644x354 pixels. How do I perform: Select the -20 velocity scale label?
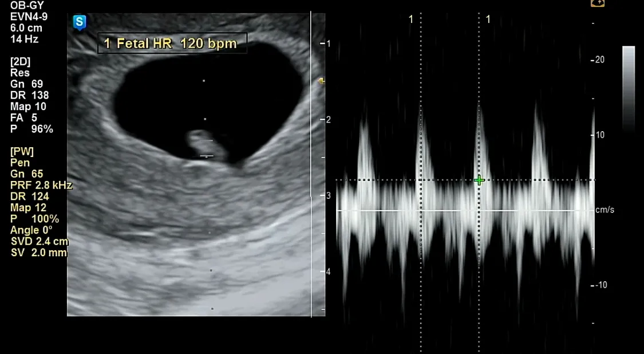598,60
